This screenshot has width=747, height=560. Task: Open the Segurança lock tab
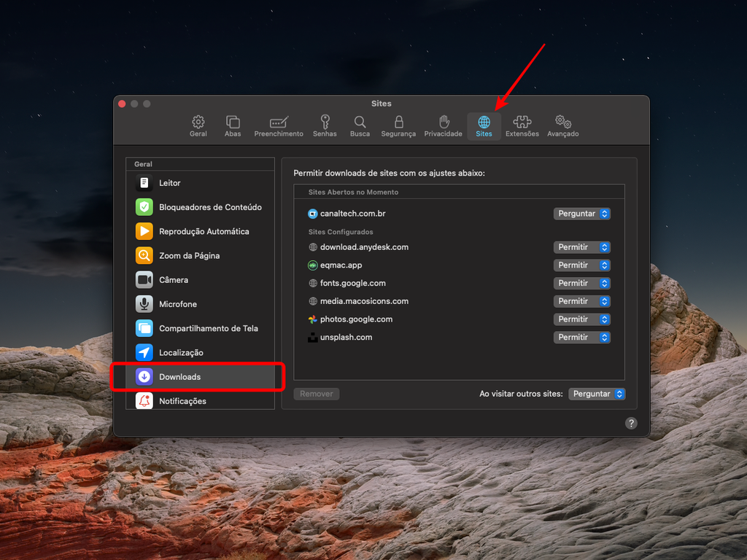point(399,126)
